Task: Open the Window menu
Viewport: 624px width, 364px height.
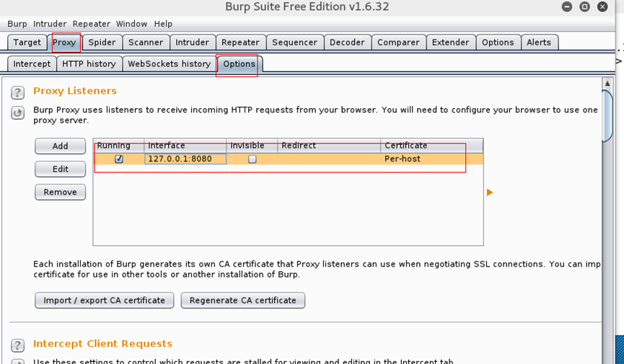Action: [x=131, y=24]
